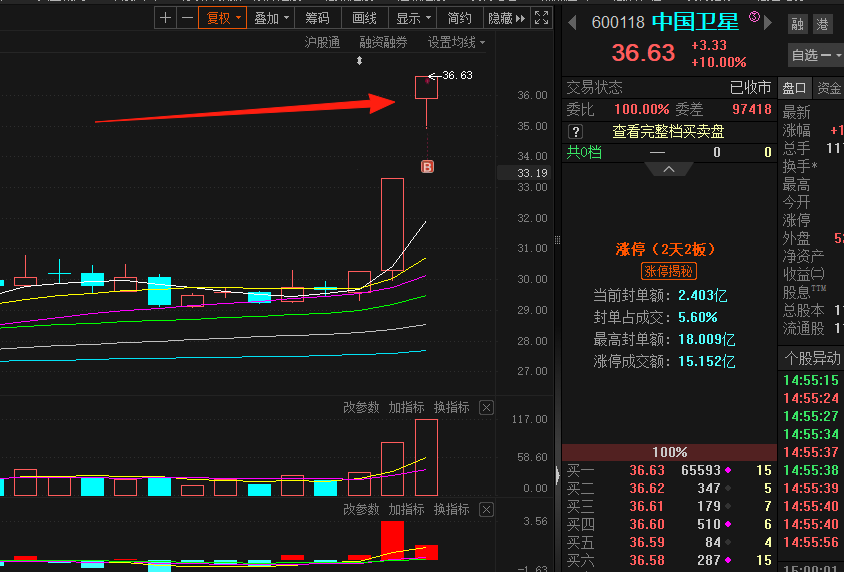Open the 自选 dropdown

(x=815, y=55)
